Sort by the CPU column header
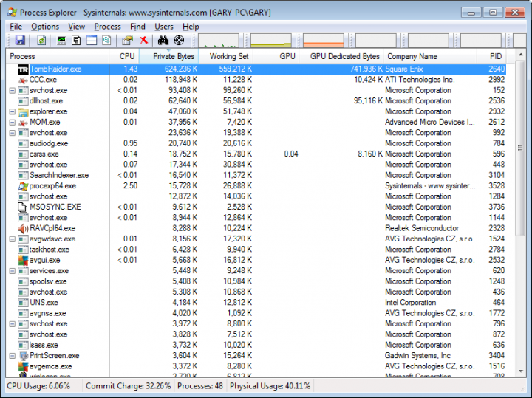532x398 pixels. click(124, 56)
